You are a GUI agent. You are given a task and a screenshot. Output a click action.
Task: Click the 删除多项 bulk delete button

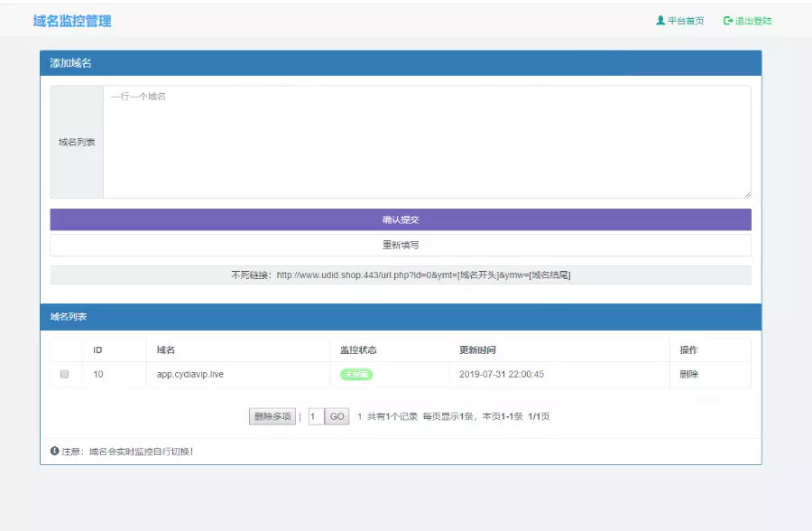tap(272, 416)
